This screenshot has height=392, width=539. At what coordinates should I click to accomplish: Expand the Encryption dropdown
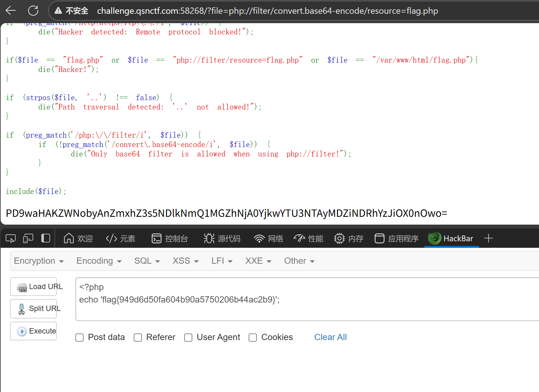pos(39,261)
